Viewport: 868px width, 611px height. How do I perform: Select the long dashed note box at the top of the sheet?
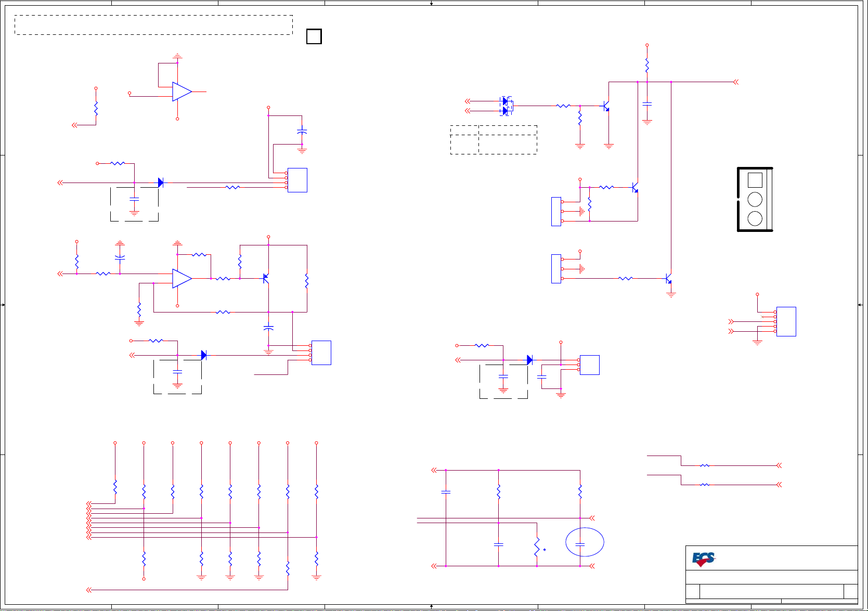154,25
